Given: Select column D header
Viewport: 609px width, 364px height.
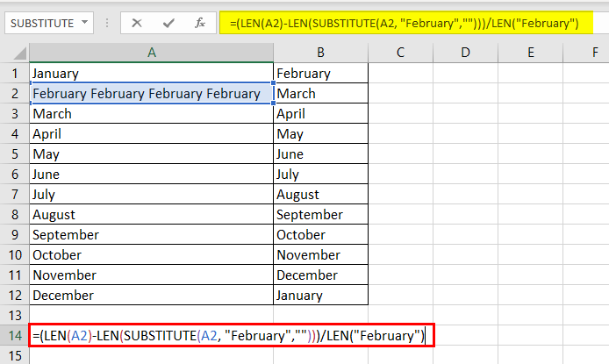Looking at the screenshot, I should pyautogui.click(x=465, y=53).
